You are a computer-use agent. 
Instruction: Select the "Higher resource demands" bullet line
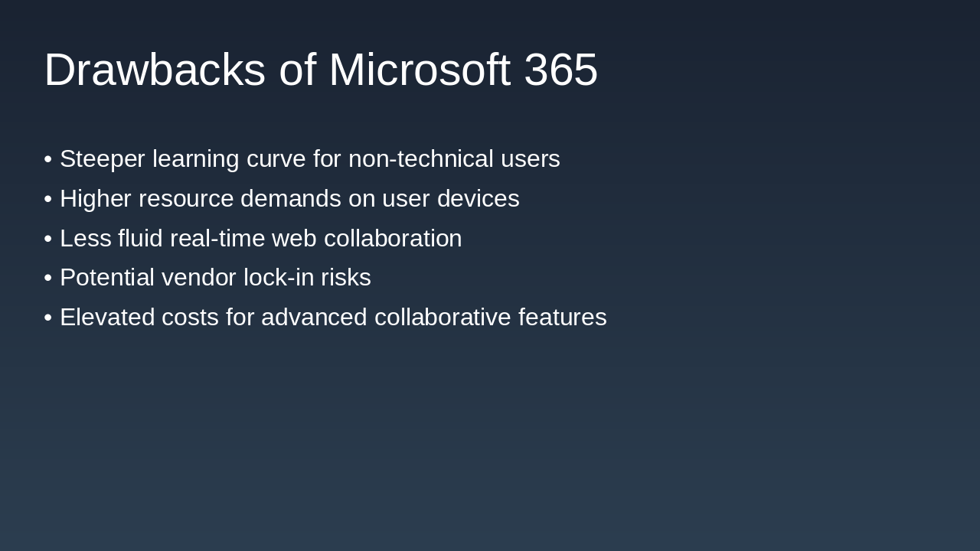[289, 199]
